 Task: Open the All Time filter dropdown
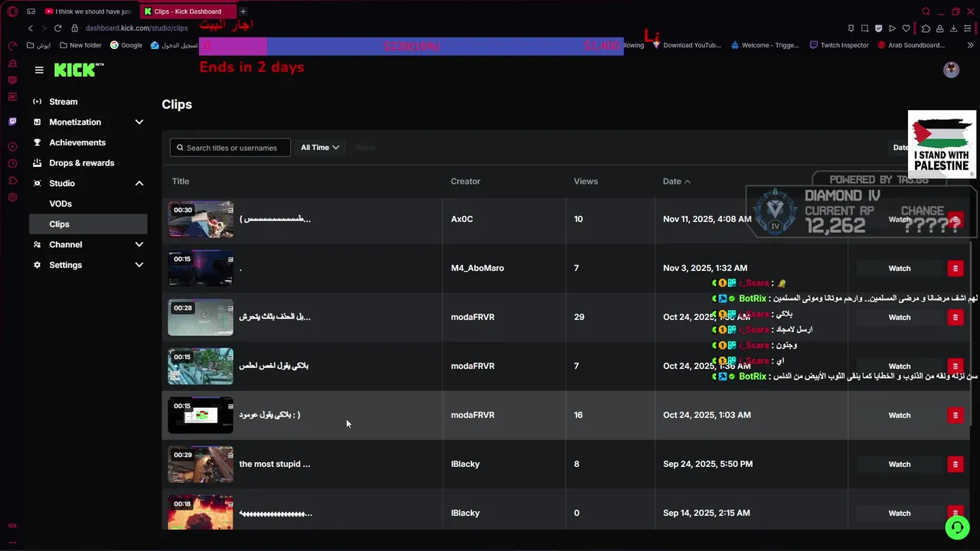pos(320,148)
